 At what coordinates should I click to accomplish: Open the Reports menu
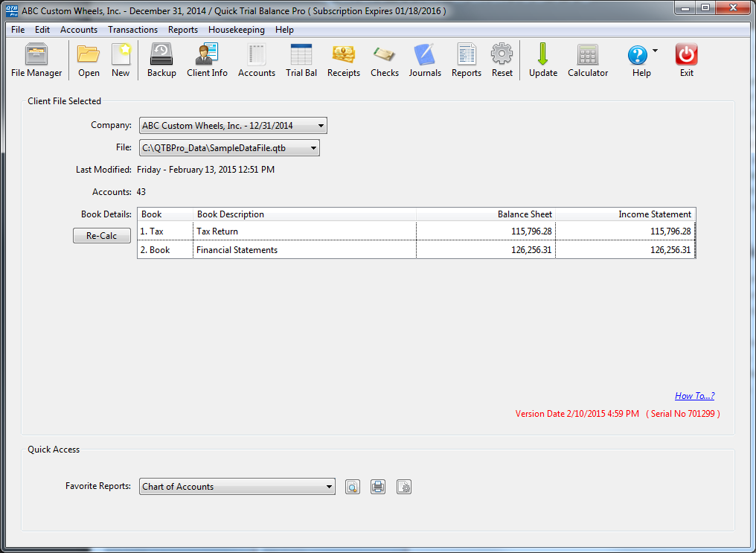coord(183,30)
